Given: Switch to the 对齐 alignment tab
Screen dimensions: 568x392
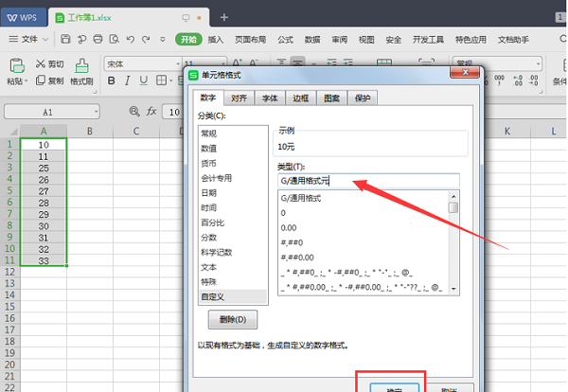Looking at the screenshot, I should 240,98.
